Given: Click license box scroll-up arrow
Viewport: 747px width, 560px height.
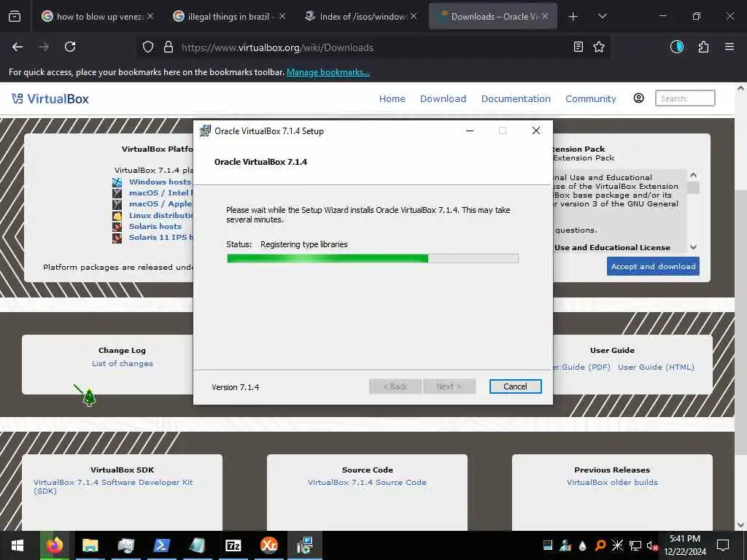Looking at the screenshot, I should [693, 175].
